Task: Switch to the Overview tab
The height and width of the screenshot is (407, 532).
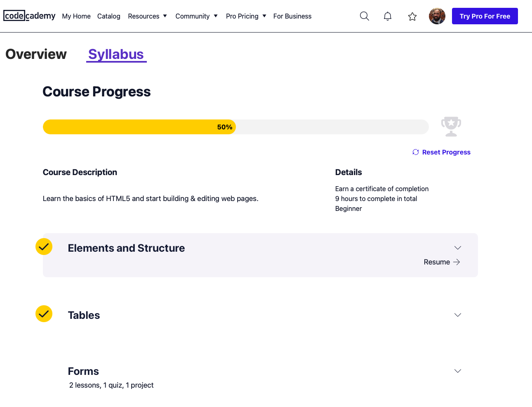Action: (x=36, y=54)
